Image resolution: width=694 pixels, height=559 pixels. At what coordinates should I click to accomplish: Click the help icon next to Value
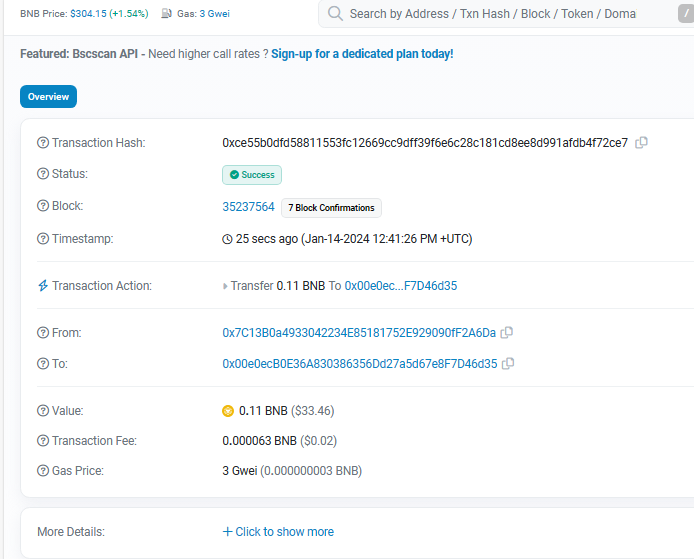[x=43, y=411]
